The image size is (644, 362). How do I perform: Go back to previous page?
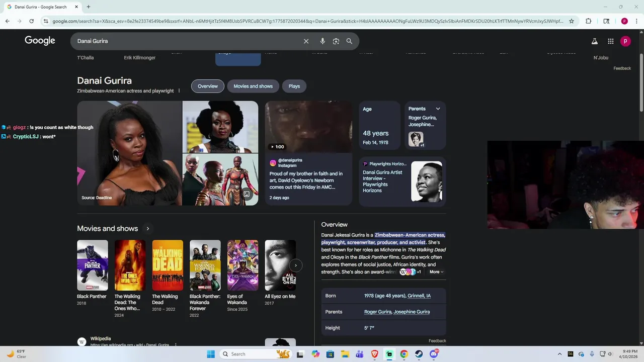7,21
